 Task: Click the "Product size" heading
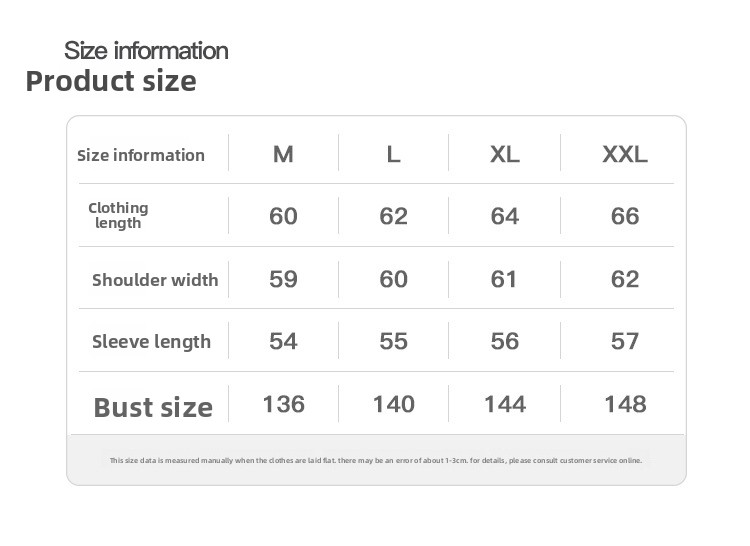(x=111, y=81)
